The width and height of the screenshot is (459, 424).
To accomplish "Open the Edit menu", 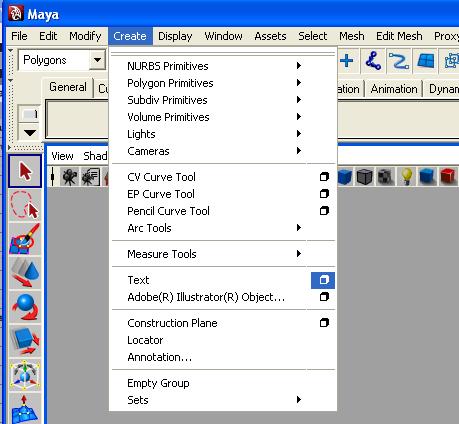I will click(x=48, y=36).
